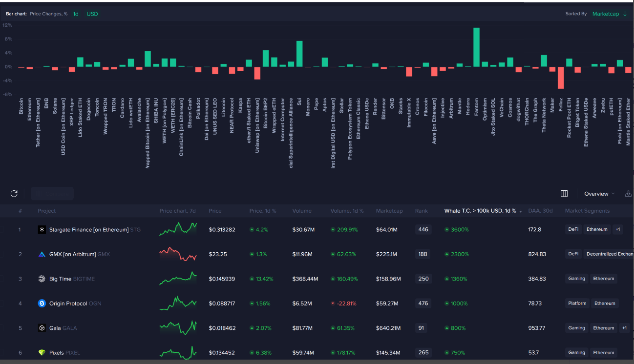Change the 1d timeframe selector

click(76, 14)
